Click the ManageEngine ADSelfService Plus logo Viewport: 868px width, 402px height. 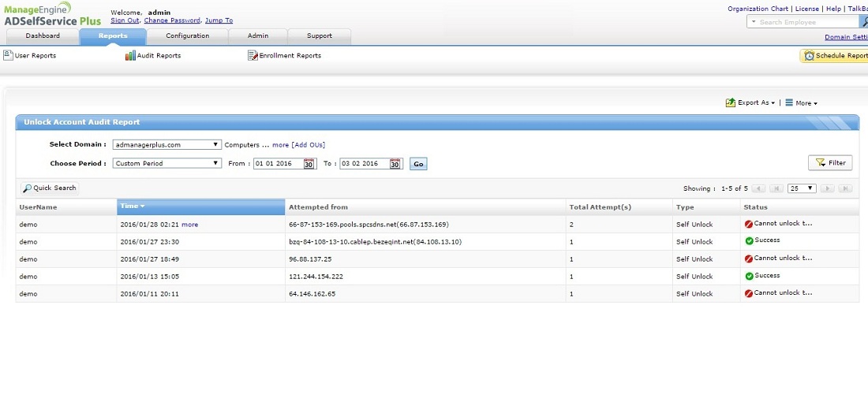point(53,14)
